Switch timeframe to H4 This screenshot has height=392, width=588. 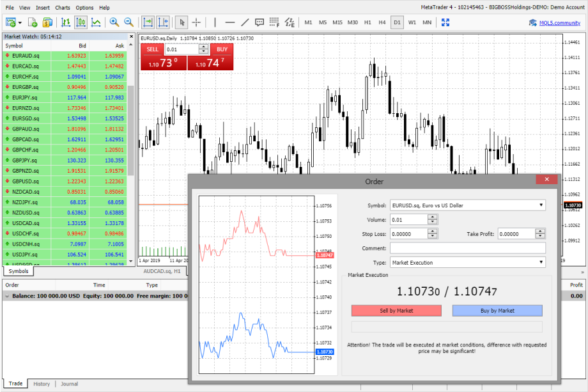[382, 22]
